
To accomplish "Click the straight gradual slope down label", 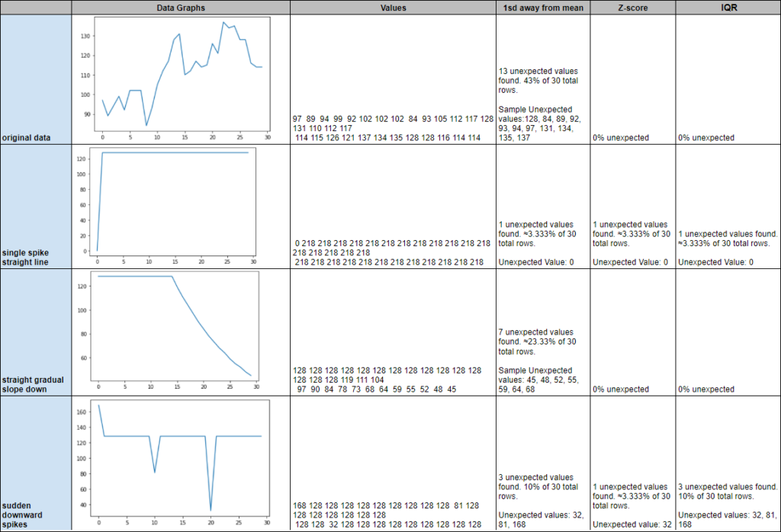I will pos(33,384).
